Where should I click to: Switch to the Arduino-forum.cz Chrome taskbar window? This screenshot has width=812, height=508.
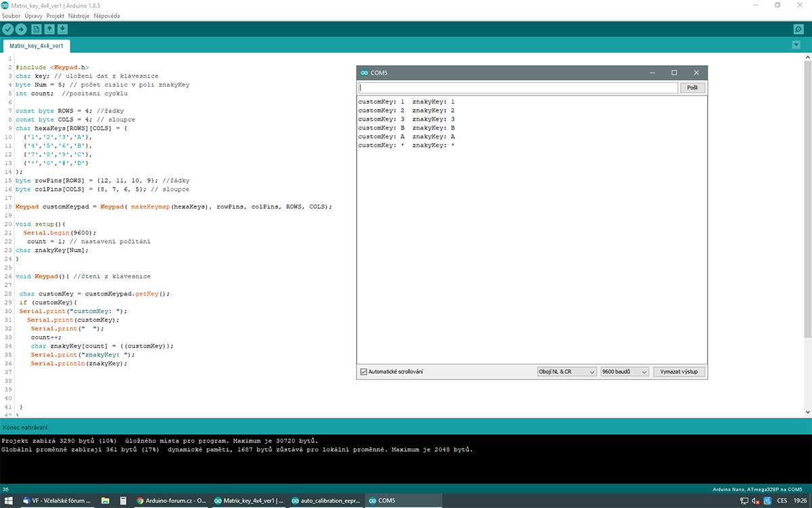pos(171,501)
